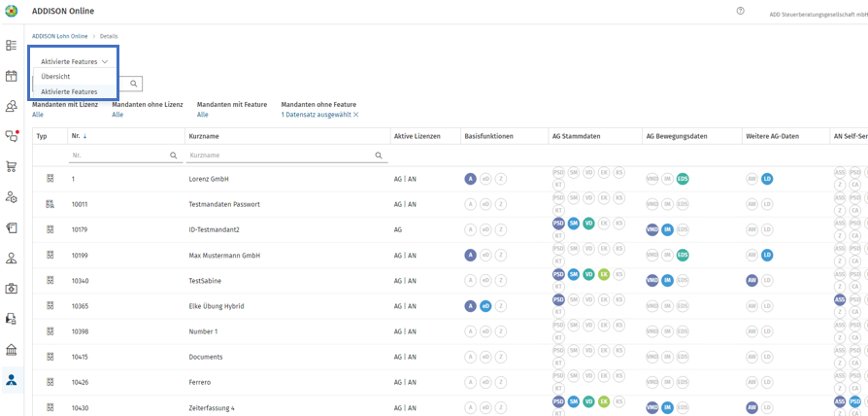Toggle the VMD badge in ID-Testmandant2 row
This screenshot has width=868, height=416.
pos(652,229)
